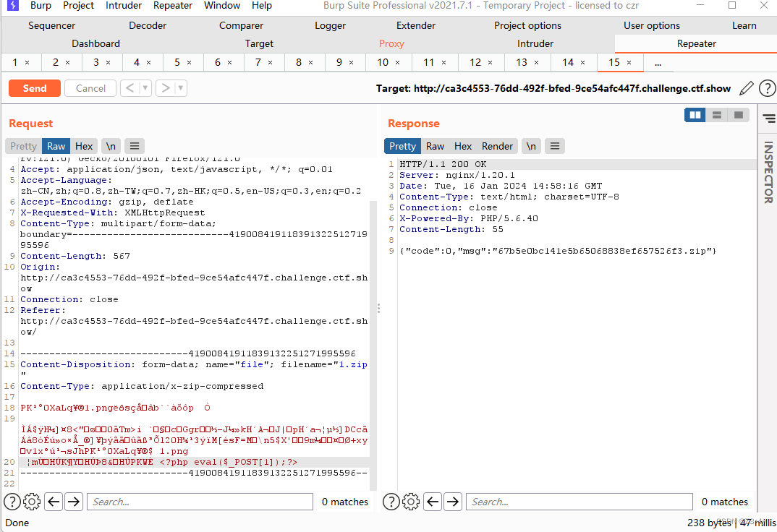Open the more tabs ellipsis
The width and height of the screenshot is (777, 532).
658,63
